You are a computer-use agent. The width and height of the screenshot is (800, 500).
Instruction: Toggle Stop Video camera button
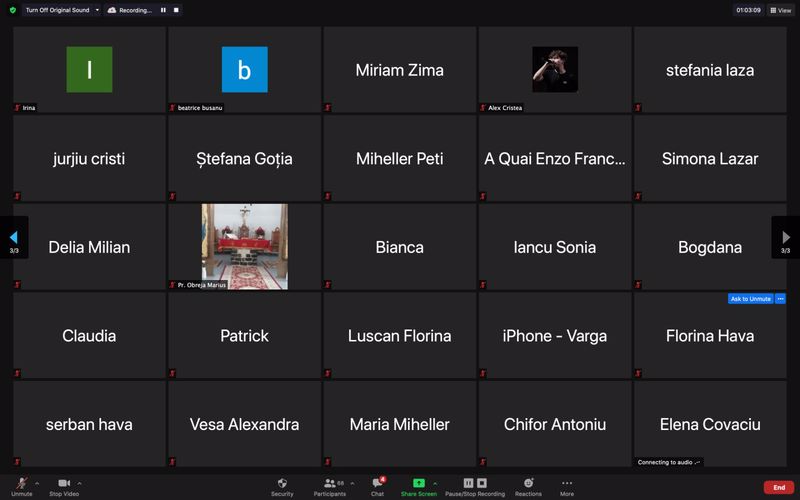[x=64, y=483]
